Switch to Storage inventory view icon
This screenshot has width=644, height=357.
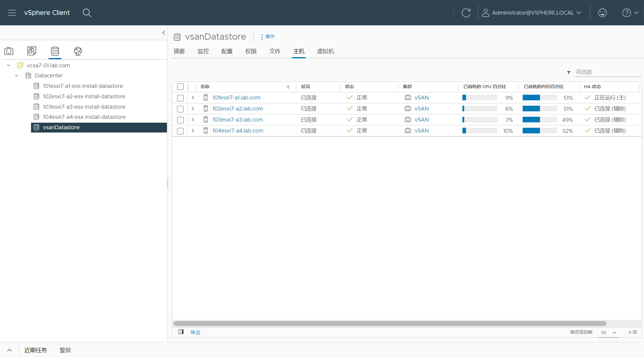(x=55, y=51)
